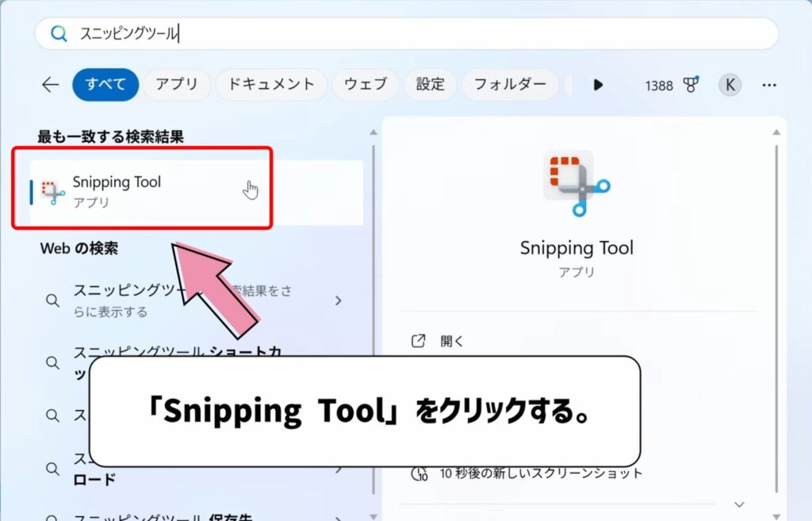Expand the first web search suggestion chevron
812x521 pixels.
tap(339, 301)
